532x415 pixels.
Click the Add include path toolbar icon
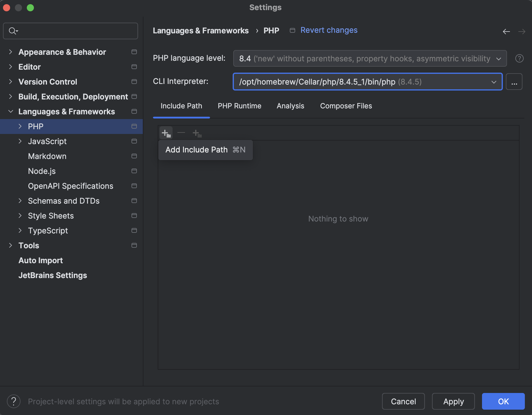[166, 133]
